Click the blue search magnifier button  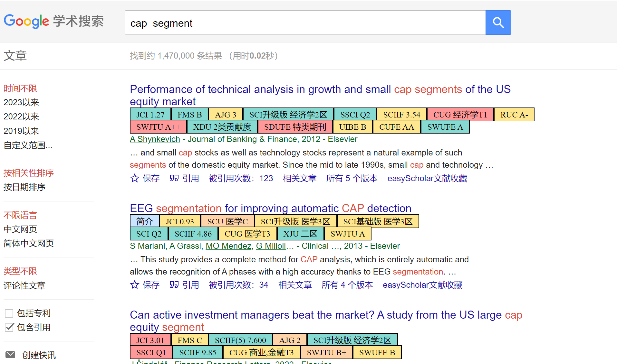coord(498,23)
